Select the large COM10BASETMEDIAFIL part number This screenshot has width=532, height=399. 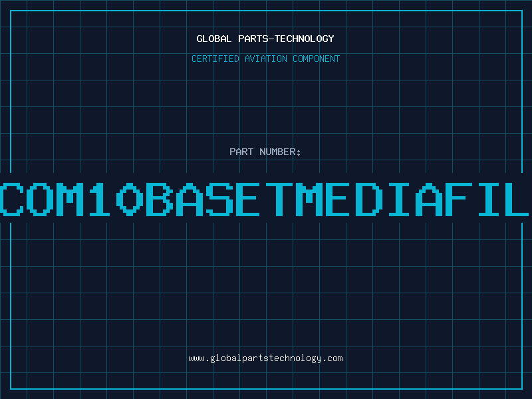click(265, 199)
